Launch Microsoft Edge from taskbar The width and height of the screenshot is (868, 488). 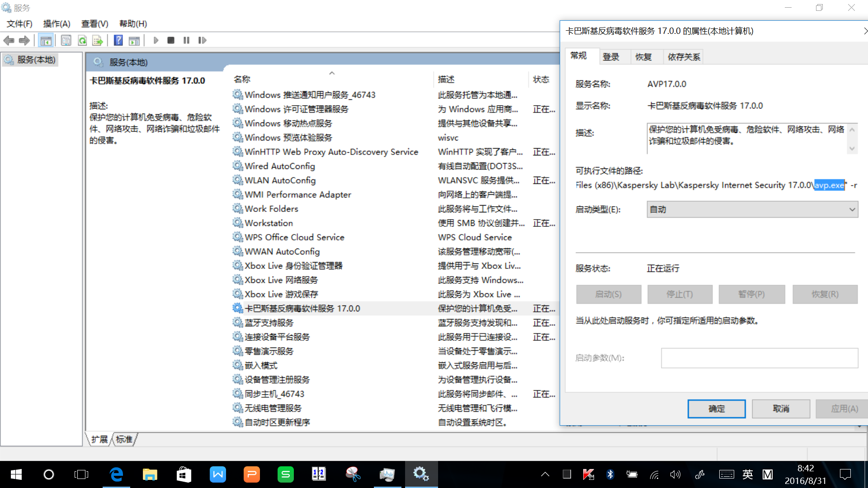116,474
